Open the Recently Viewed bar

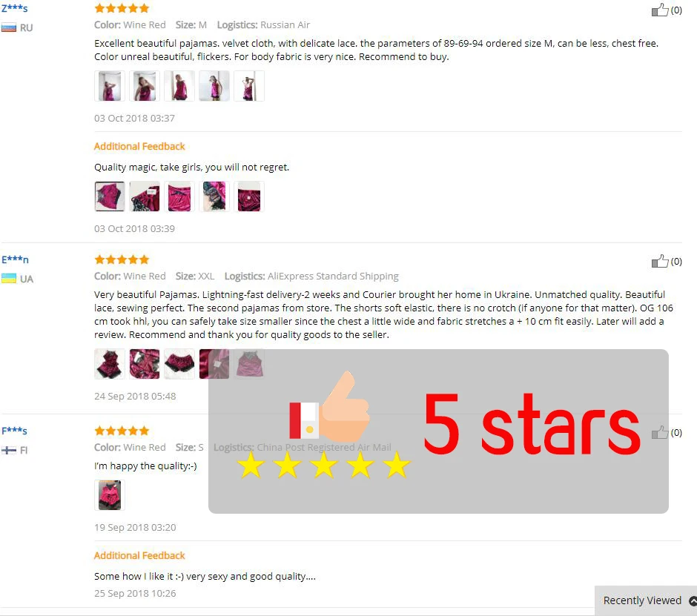[646, 600]
